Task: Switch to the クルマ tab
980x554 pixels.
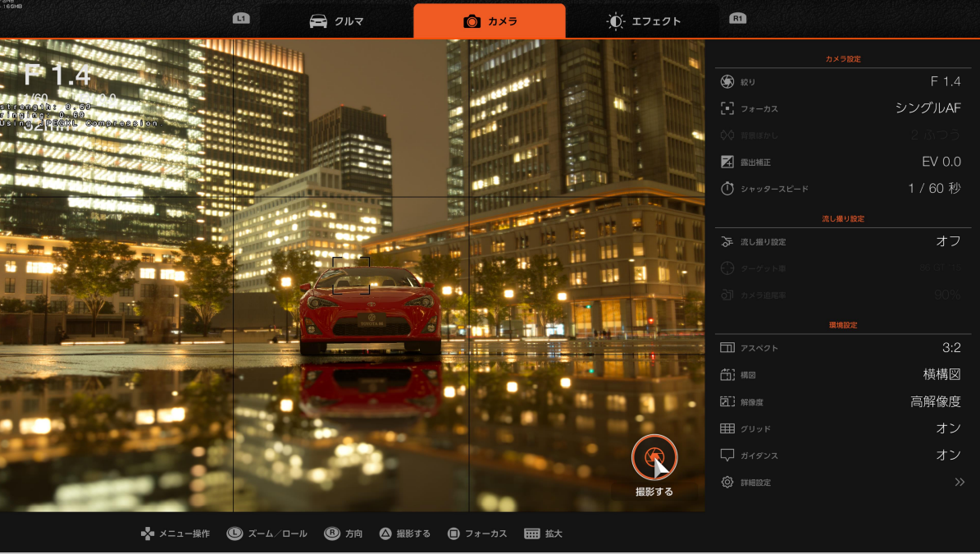Action: 336,21
